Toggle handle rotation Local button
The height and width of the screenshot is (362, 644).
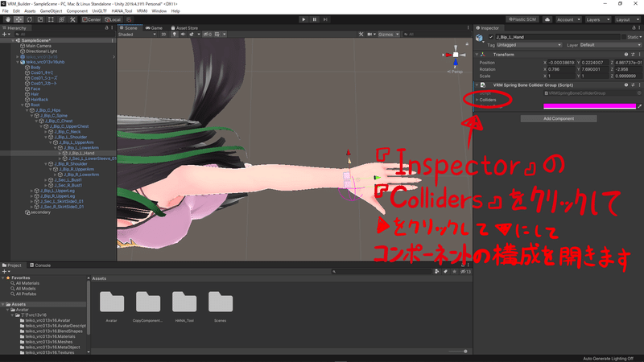tap(113, 19)
